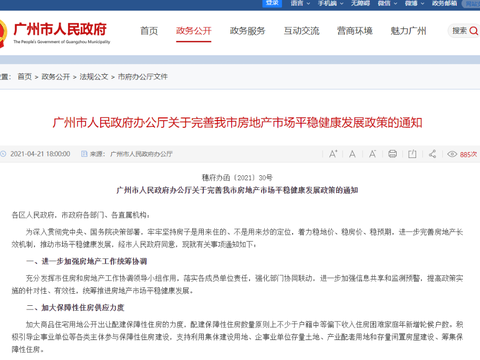Click breadcrumb link 政务公开
This screenshot has height=360, width=480.
56,77
